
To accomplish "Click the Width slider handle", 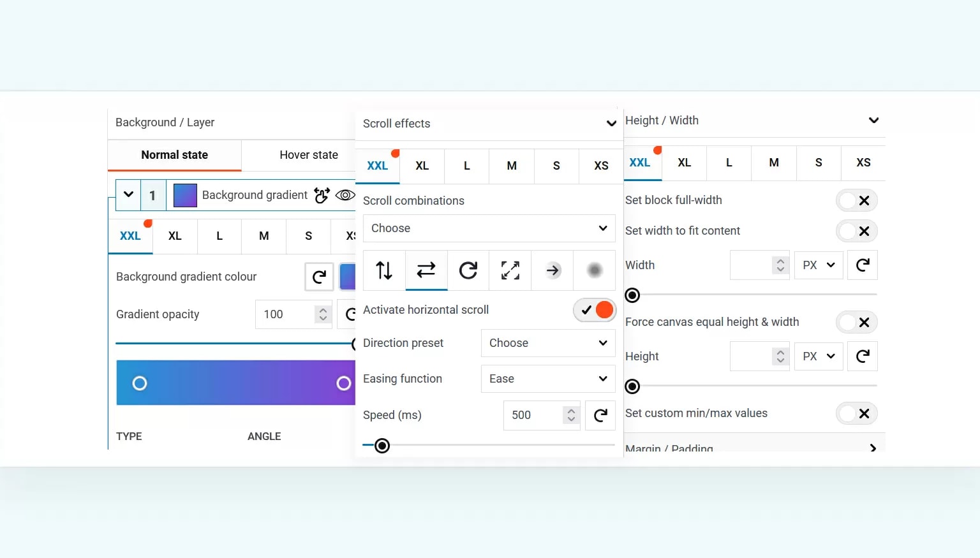I will 632,295.
